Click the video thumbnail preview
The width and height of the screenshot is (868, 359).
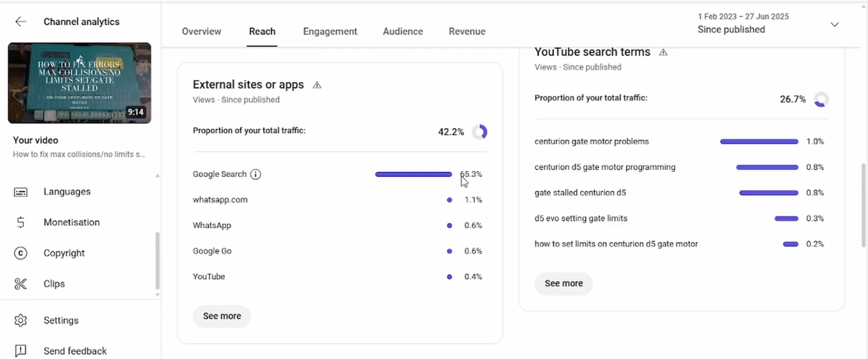pos(79,83)
